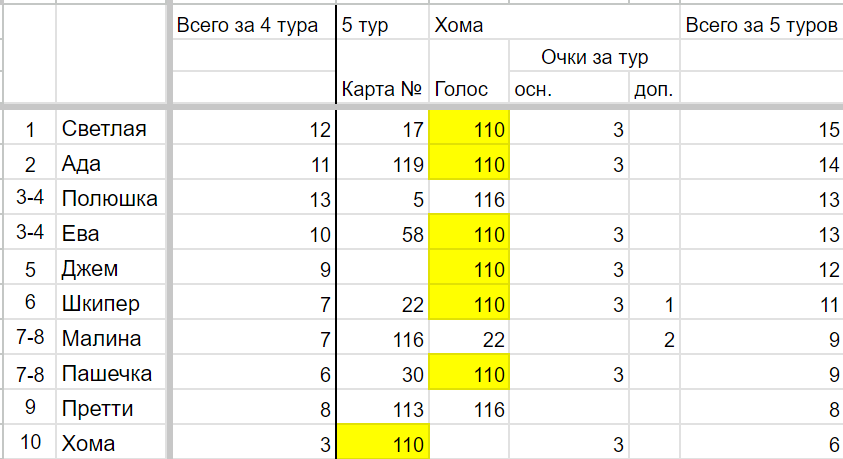Select the 113 card cell for Претти
This screenshot has height=459, width=843.
(382, 408)
